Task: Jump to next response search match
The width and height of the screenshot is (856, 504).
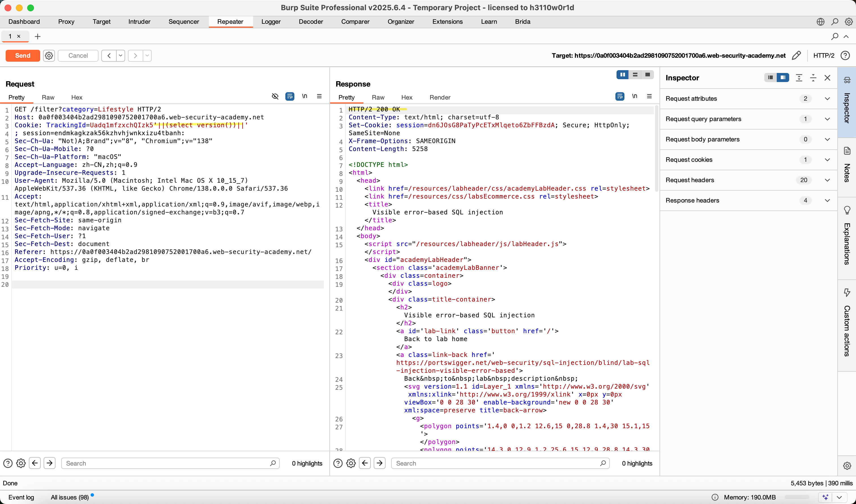Action: tap(380, 463)
